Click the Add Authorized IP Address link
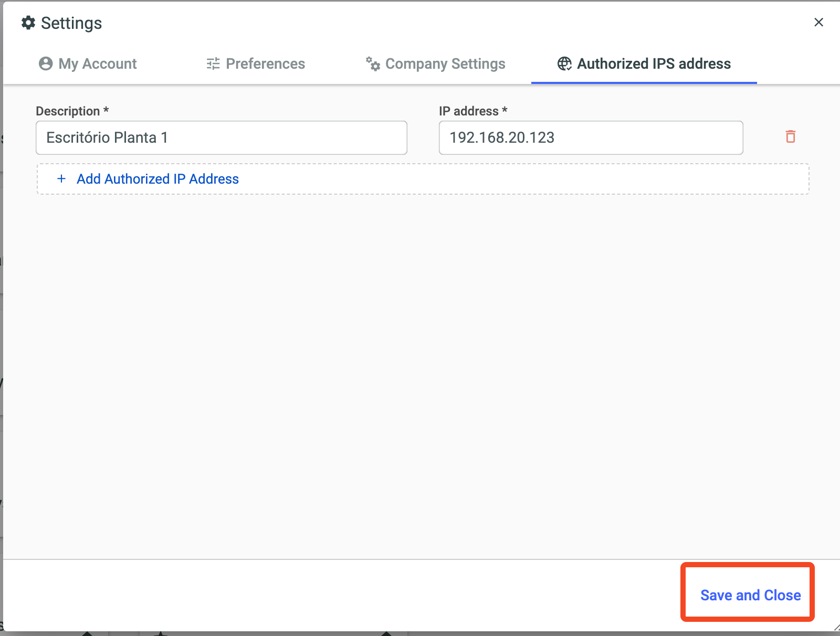The image size is (840, 636). pos(157,179)
